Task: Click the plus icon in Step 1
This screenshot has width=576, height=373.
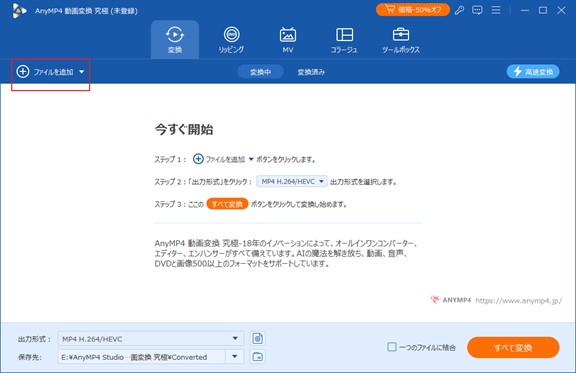Action: tap(198, 159)
